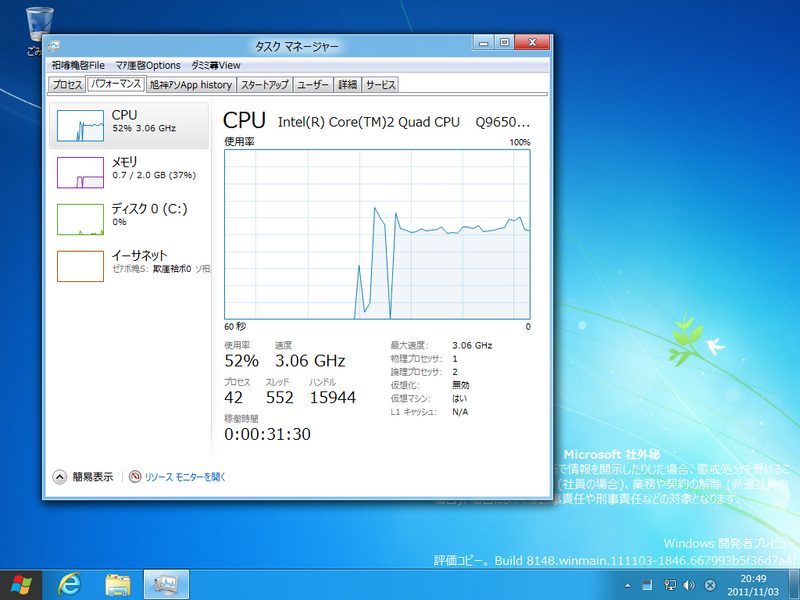
Task: Click the 52% usage value
Action: tap(241, 361)
